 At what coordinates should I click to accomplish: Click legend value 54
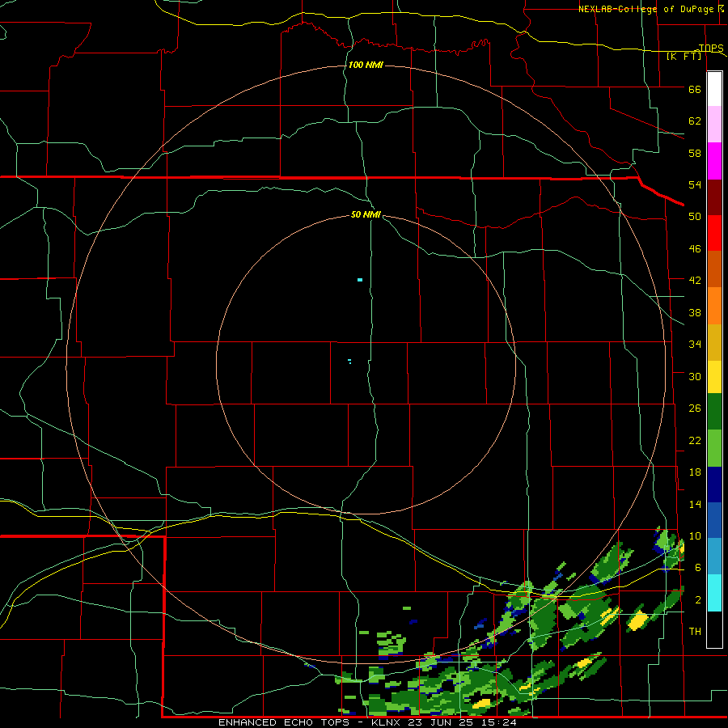(x=695, y=184)
